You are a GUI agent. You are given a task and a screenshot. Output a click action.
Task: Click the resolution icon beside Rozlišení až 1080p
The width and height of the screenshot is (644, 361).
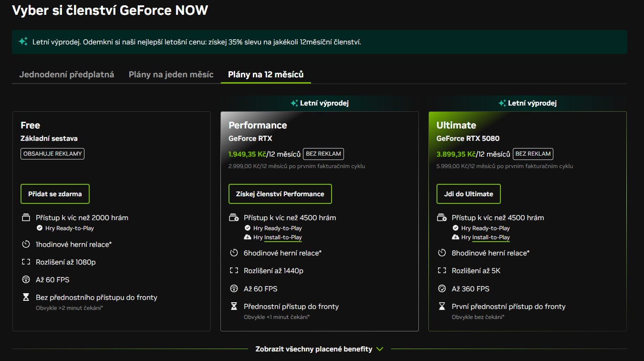[x=26, y=262]
